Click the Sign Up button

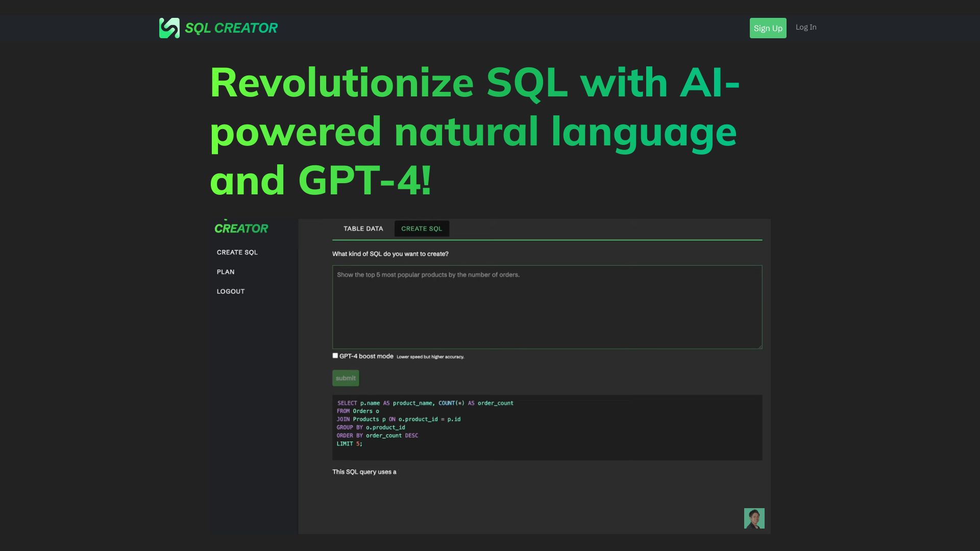768,28
